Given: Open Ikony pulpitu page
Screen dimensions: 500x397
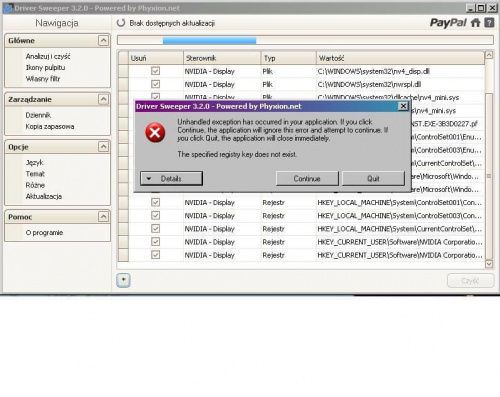Looking at the screenshot, I should tap(45, 68).
